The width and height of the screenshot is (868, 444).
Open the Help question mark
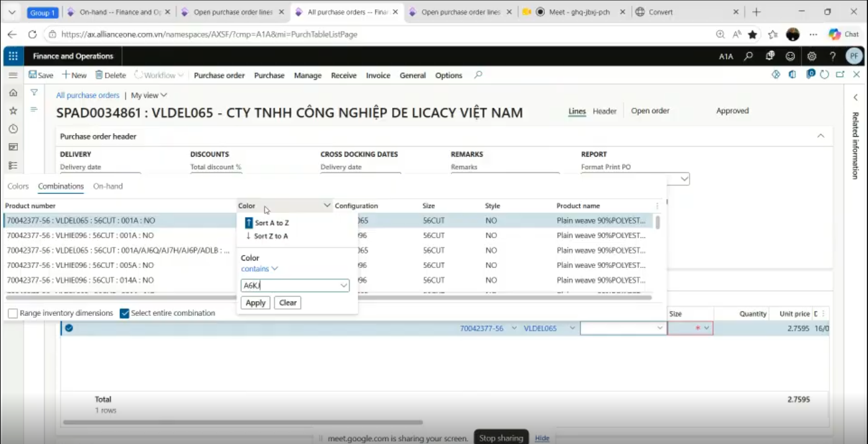(833, 56)
